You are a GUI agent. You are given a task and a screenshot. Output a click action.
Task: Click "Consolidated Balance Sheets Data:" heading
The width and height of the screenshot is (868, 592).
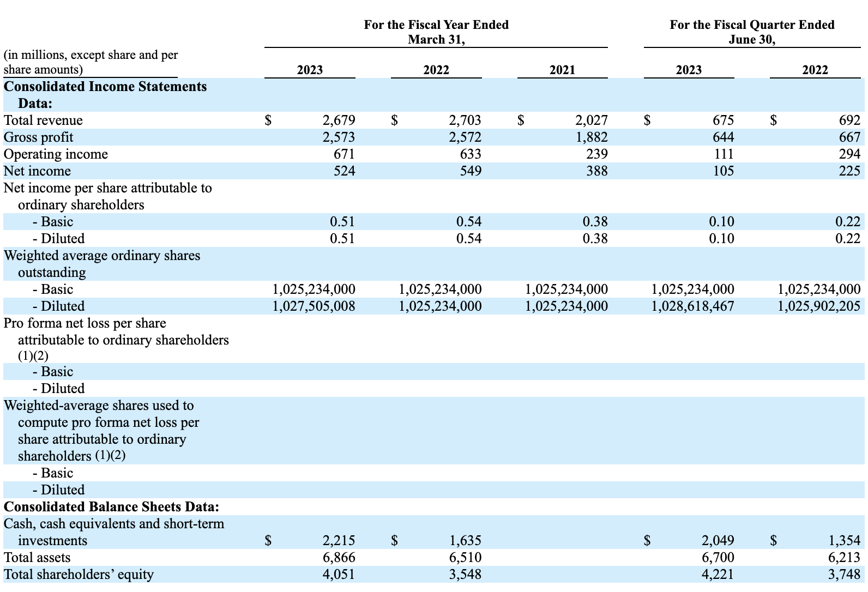[x=111, y=507]
